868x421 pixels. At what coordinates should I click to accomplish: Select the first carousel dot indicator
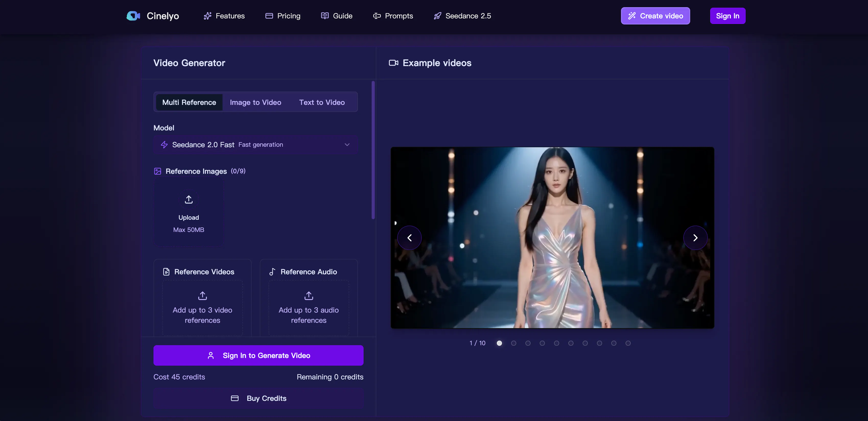click(x=499, y=343)
